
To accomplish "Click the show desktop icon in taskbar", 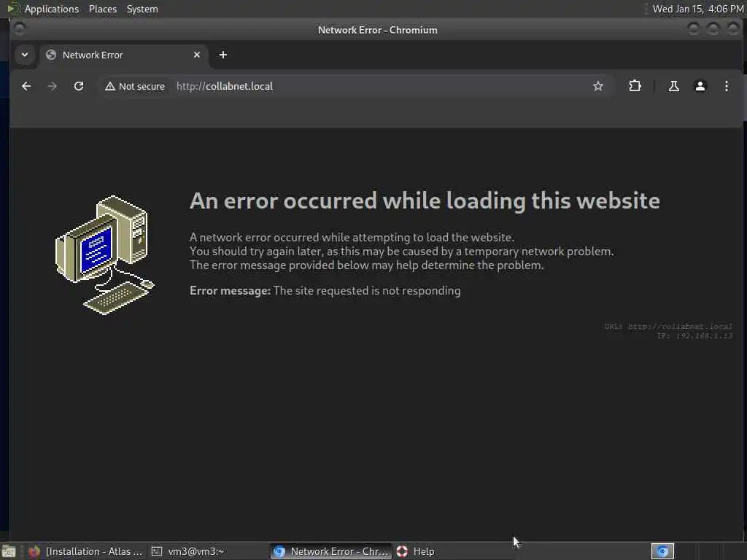I will (x=9, y=551).
